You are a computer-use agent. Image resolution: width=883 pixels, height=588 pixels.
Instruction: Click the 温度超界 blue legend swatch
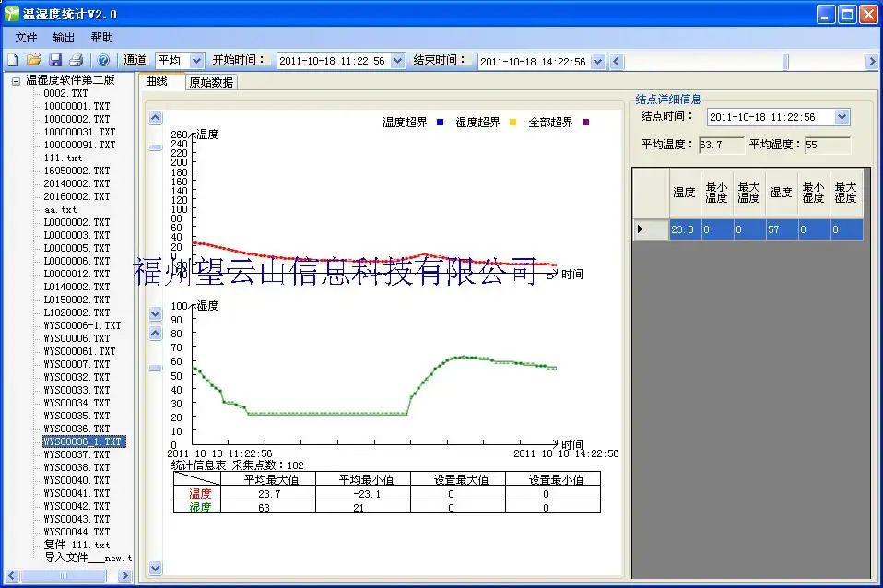[x=441, y=122]
